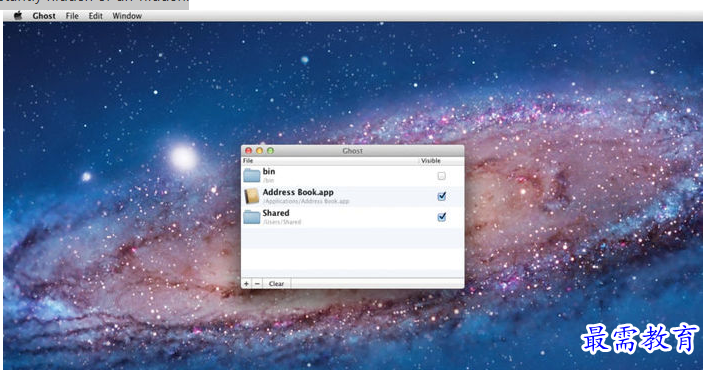Uncheck visibility for Address Book.app
Viewport: 705px width, 370px height.
tap(442, 196)
